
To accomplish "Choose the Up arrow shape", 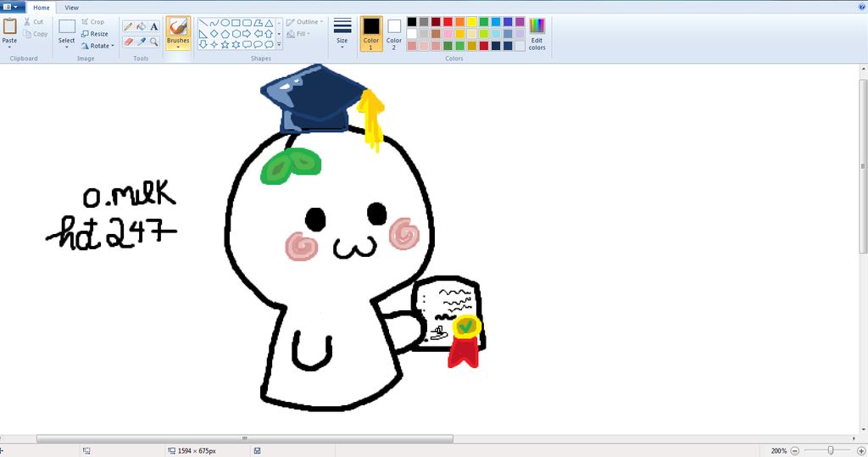I will (269, 34).
